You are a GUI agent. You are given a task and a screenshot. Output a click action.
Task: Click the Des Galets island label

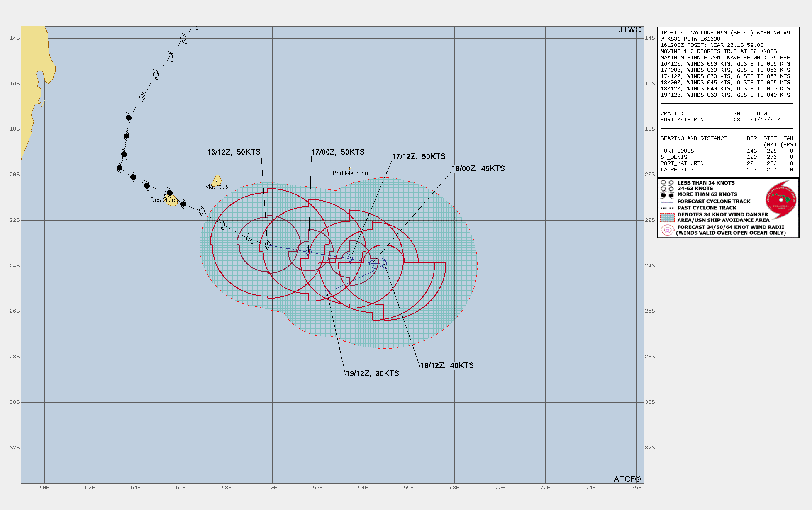click(x=165, y=200)
